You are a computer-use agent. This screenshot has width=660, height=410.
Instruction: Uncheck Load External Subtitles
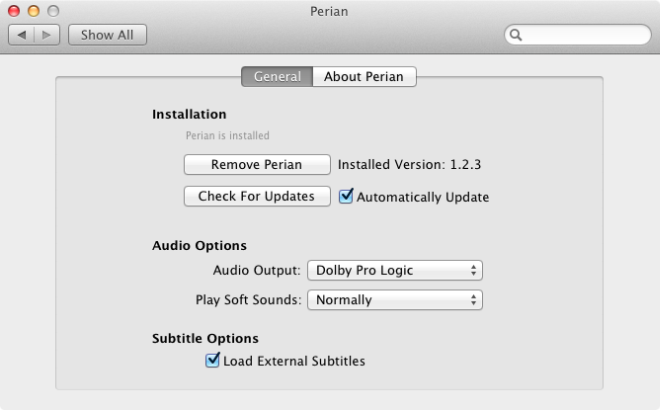[x=213, y=360]
